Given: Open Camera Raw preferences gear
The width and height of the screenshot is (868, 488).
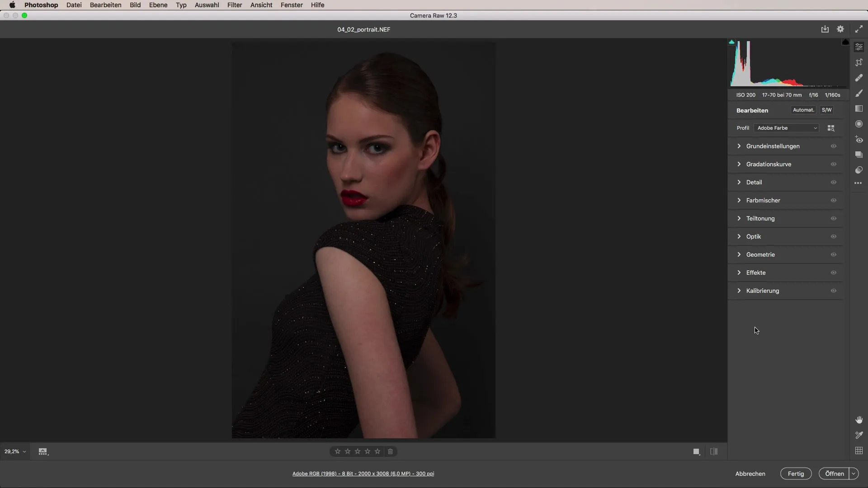Looking at the screenshot, I should (840, 29).
